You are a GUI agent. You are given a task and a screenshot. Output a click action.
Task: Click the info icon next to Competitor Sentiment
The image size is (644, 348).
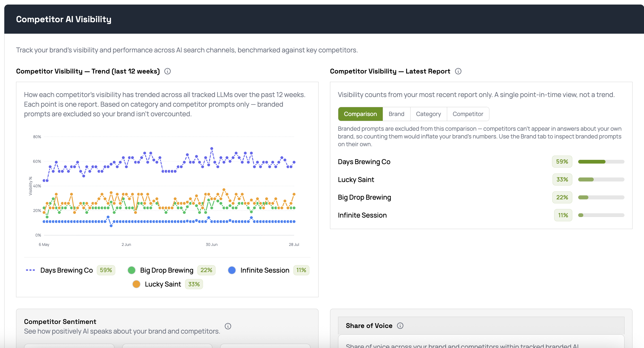point(228,326)
